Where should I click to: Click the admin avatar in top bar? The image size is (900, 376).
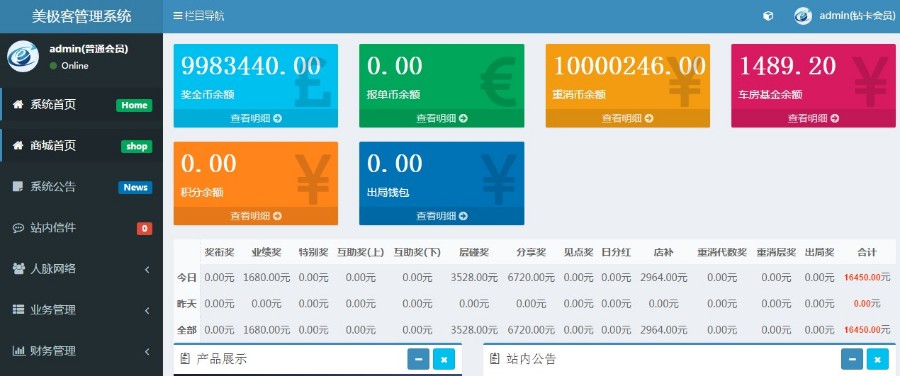(x=803, y=16)
